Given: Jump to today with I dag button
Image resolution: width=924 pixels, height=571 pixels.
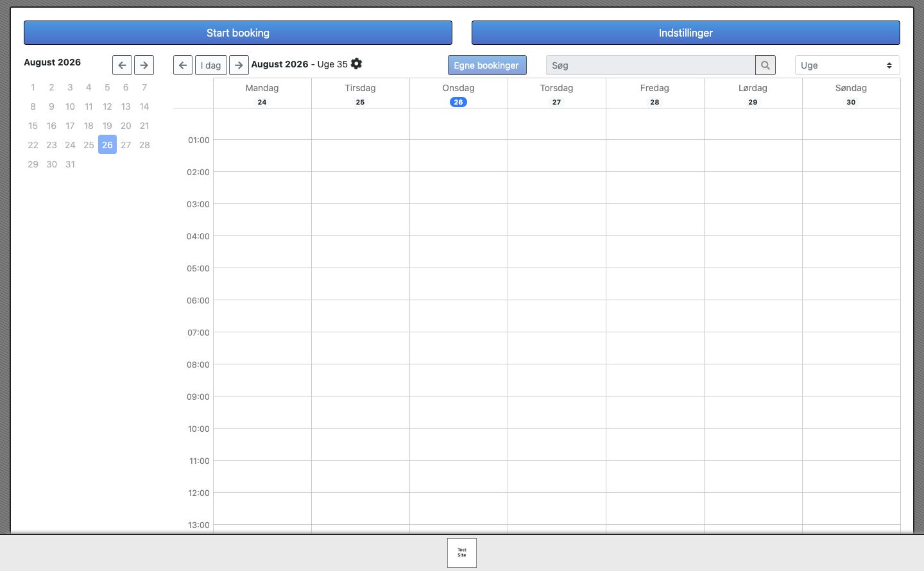Looking at the screenshot, I should point(211,65).
